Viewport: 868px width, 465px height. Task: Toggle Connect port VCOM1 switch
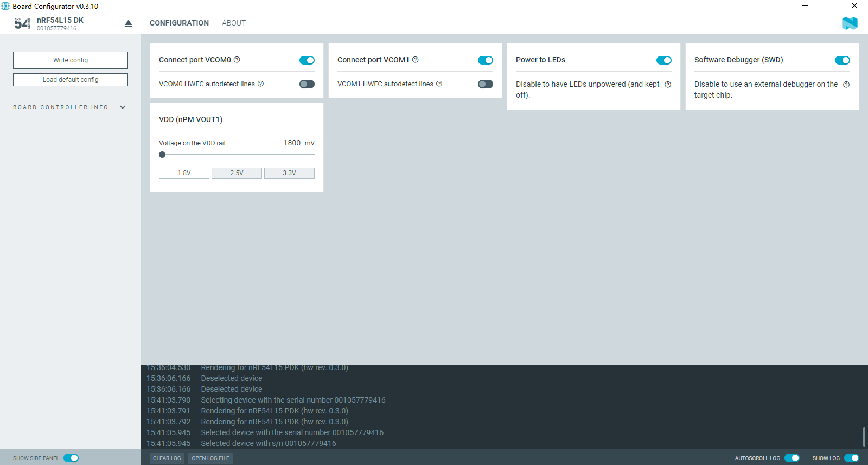click(x=486, y=60)
